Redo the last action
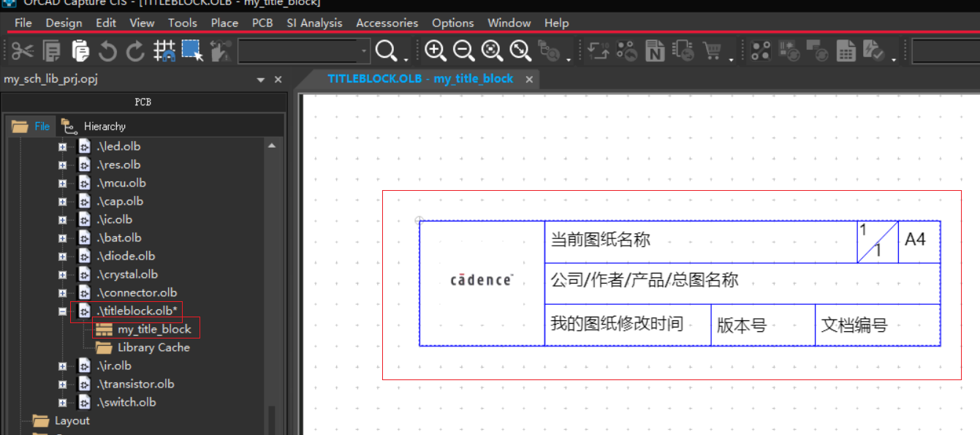Viewport: 980px width, 435px height. (134, 50)
